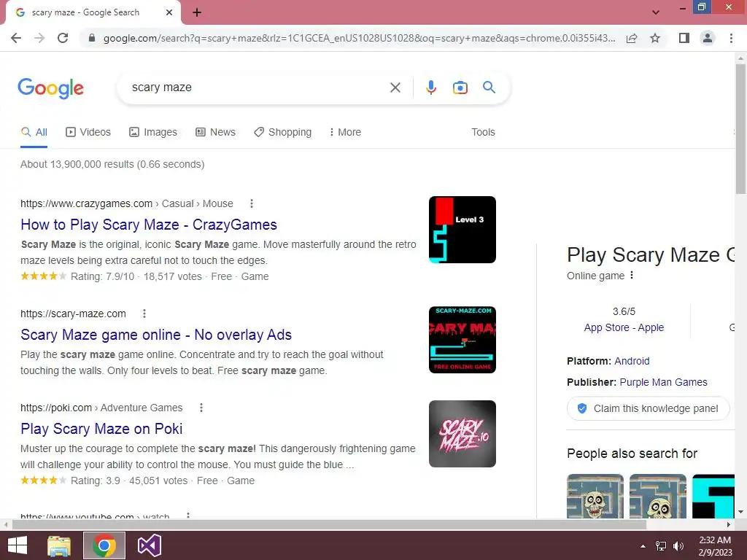The height and width of the screenshot is (560, 747).
Task: Open the search Tools options
Action: coord(483,133)
